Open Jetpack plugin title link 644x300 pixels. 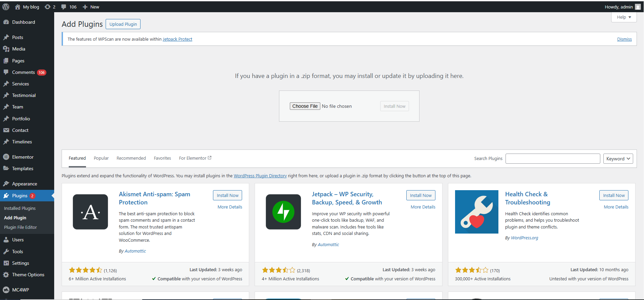[347, 198]
